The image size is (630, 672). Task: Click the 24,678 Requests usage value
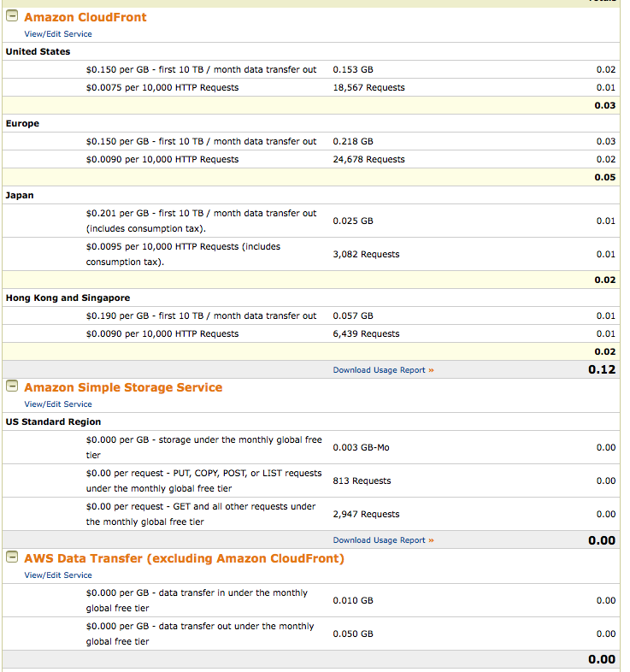click(368, 159)
